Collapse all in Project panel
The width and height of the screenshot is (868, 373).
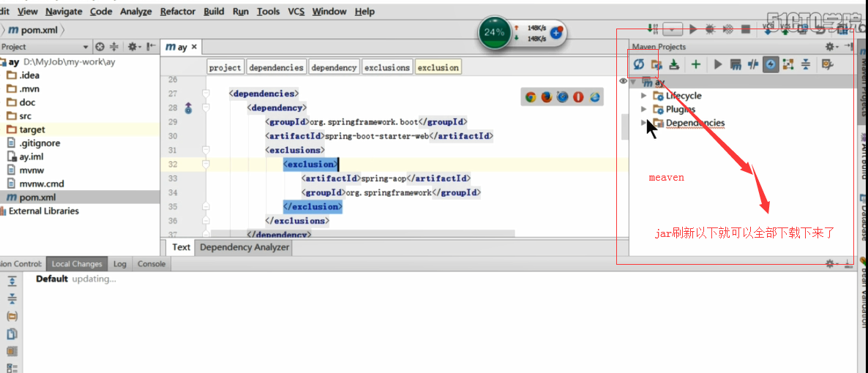pos(115,47)
